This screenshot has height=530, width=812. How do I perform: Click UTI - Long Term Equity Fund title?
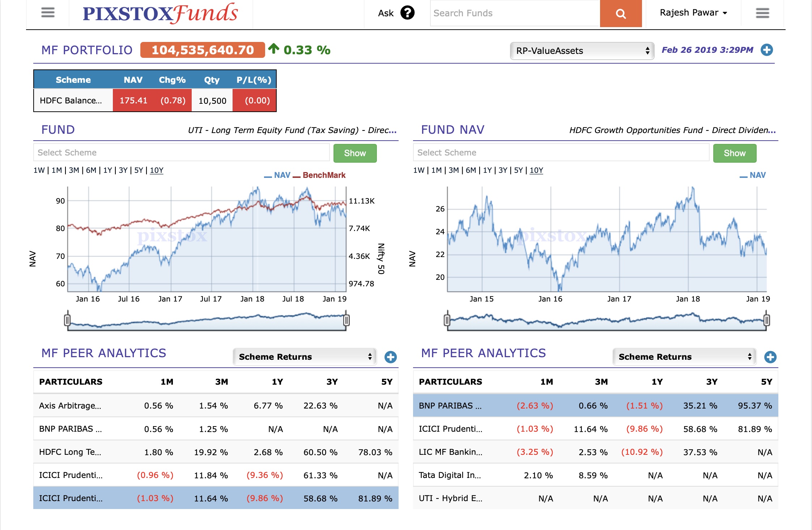pos(292,130)
